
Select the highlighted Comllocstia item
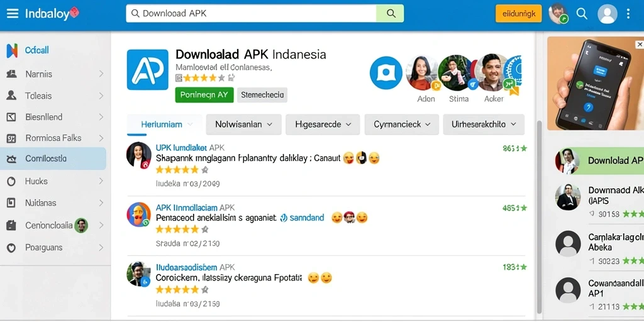click(53, 158)
